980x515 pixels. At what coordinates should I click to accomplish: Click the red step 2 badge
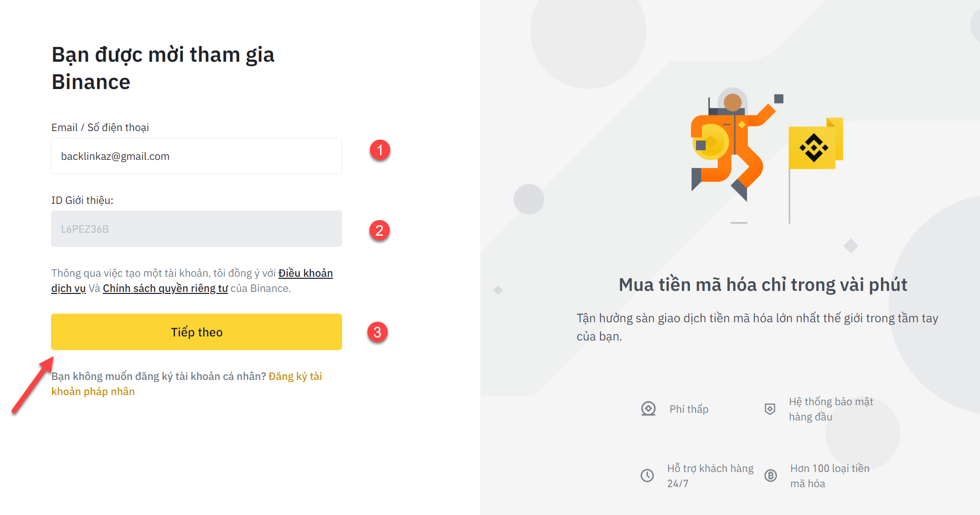(379, 231)
